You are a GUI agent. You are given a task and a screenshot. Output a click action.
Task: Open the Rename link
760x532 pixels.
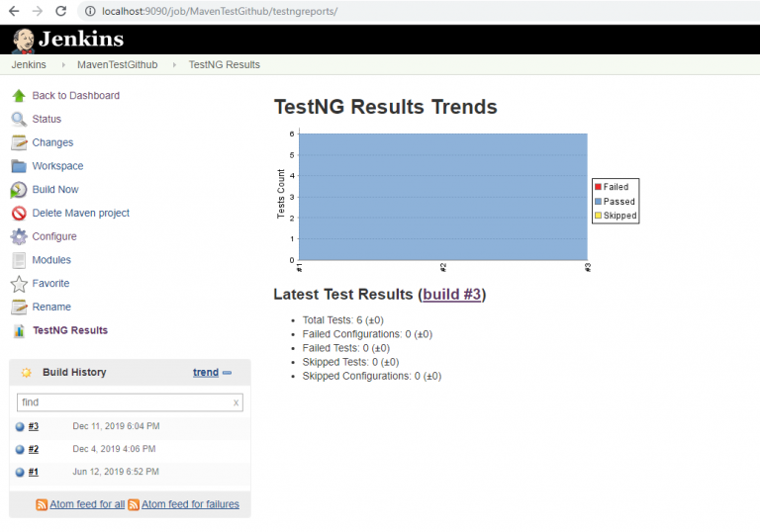pos(51,308)
